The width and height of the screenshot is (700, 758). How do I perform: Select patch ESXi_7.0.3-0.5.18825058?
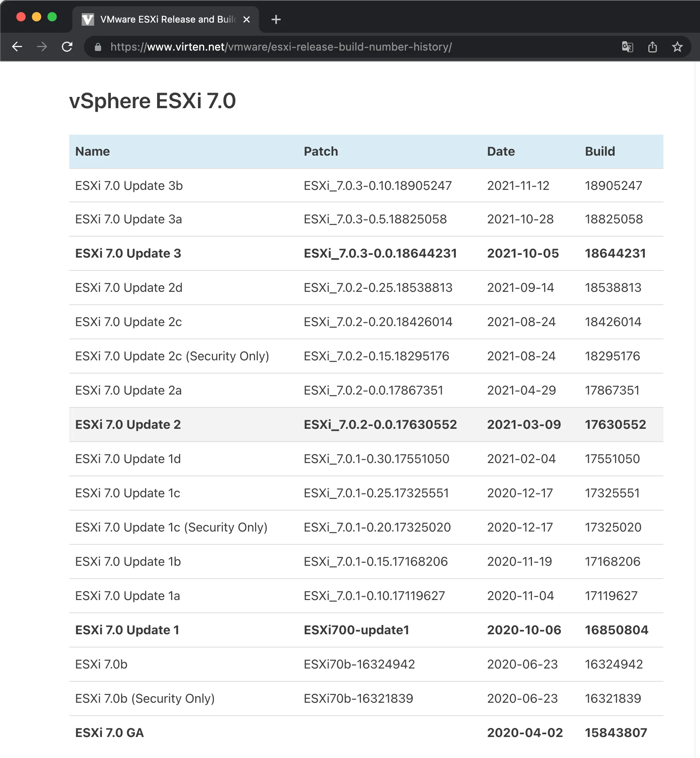tap(375, 219)
